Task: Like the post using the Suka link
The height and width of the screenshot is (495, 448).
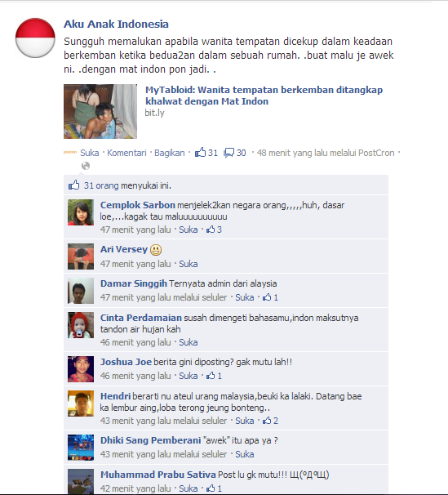Action: pos(89,153)
